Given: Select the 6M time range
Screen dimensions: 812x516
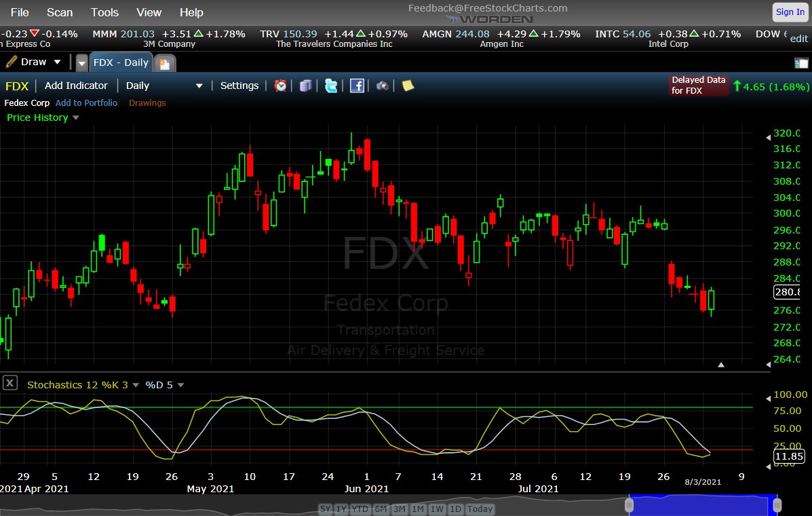Looking at the screenshot, I should (381, 509).
